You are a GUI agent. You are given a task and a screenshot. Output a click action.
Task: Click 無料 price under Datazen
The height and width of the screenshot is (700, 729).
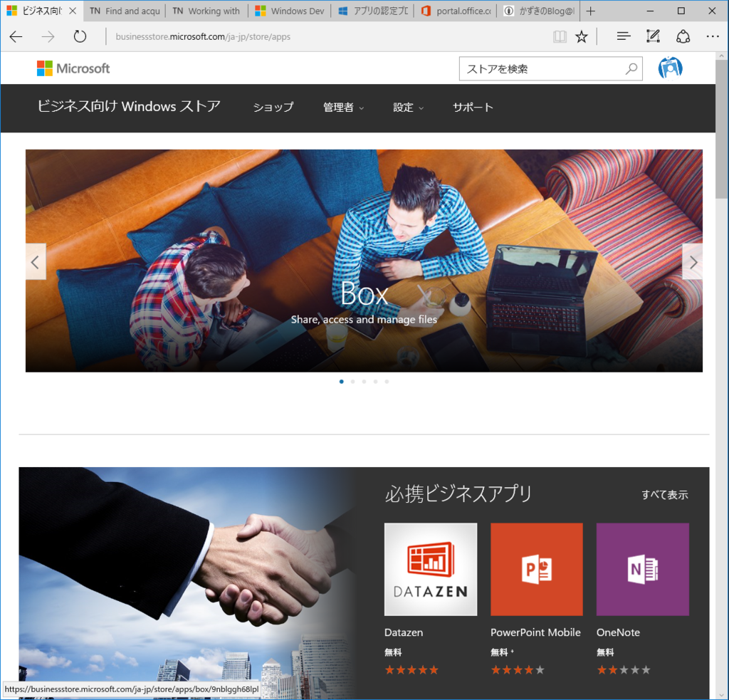point(393,652)
